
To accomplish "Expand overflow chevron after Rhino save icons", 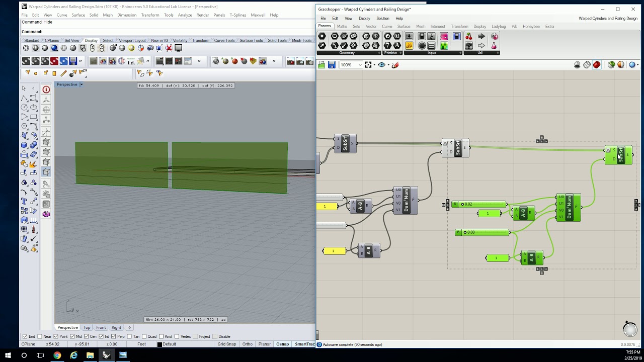I will (x=80, y=61).
